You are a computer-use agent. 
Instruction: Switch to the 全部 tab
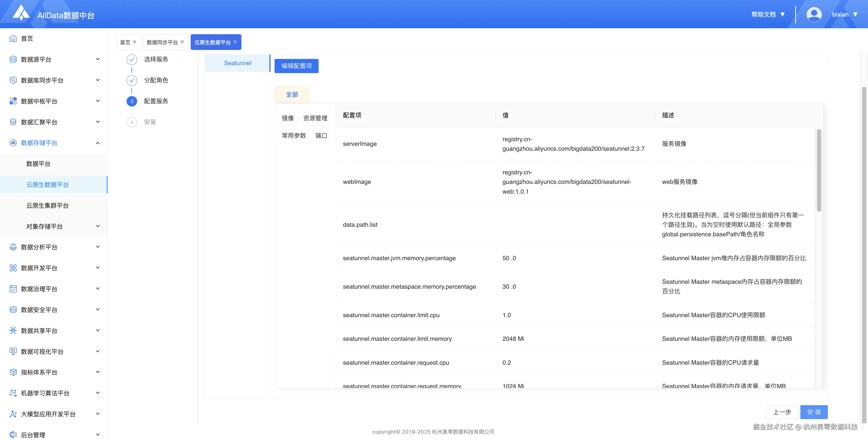(x=292, y=95)
